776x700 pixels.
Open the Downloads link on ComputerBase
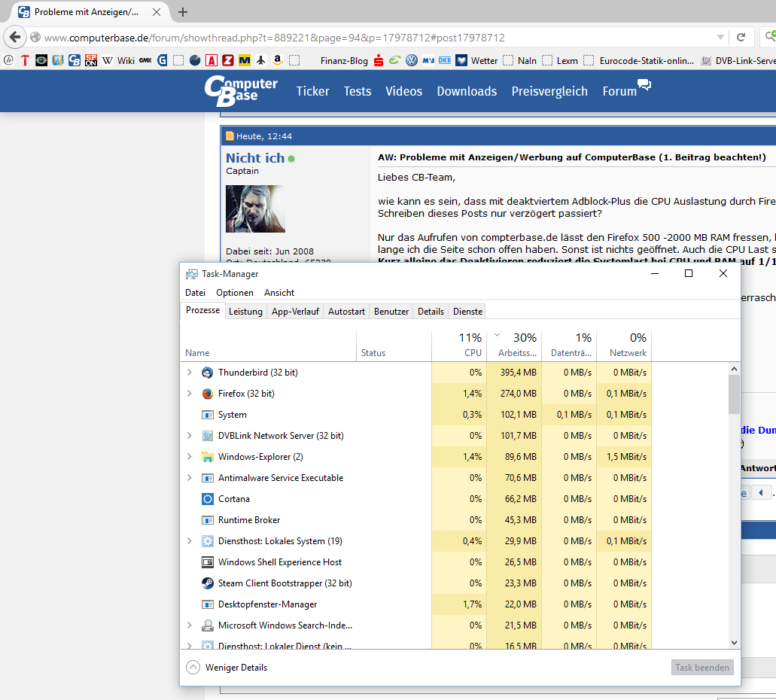coord(467,91)
